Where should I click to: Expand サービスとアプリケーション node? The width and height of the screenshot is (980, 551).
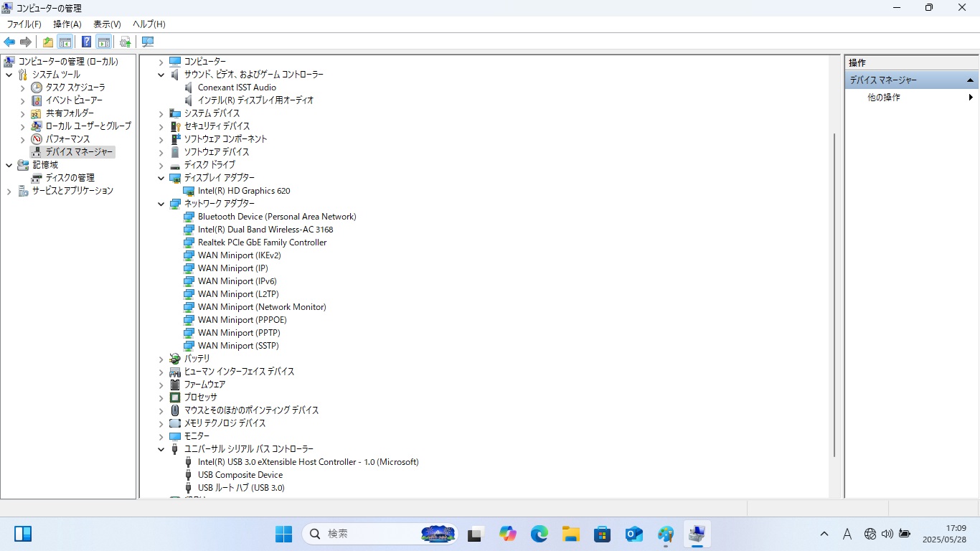9,191
